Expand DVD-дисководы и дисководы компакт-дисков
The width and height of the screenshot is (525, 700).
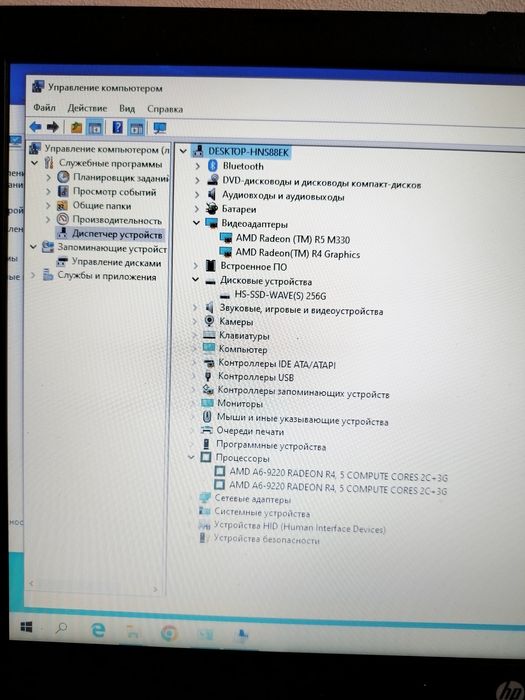pyautogui.click(x=197, y=180)
